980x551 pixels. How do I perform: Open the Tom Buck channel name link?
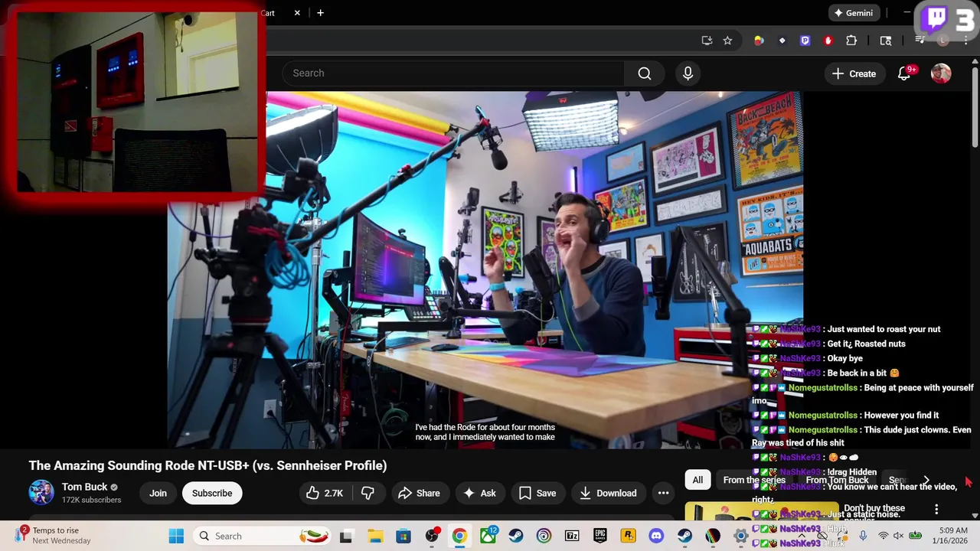coord(85,487)
